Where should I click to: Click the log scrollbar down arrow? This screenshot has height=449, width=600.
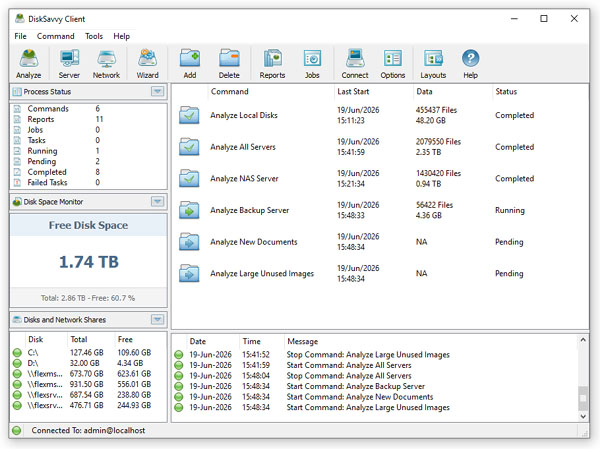pos(583,416)
